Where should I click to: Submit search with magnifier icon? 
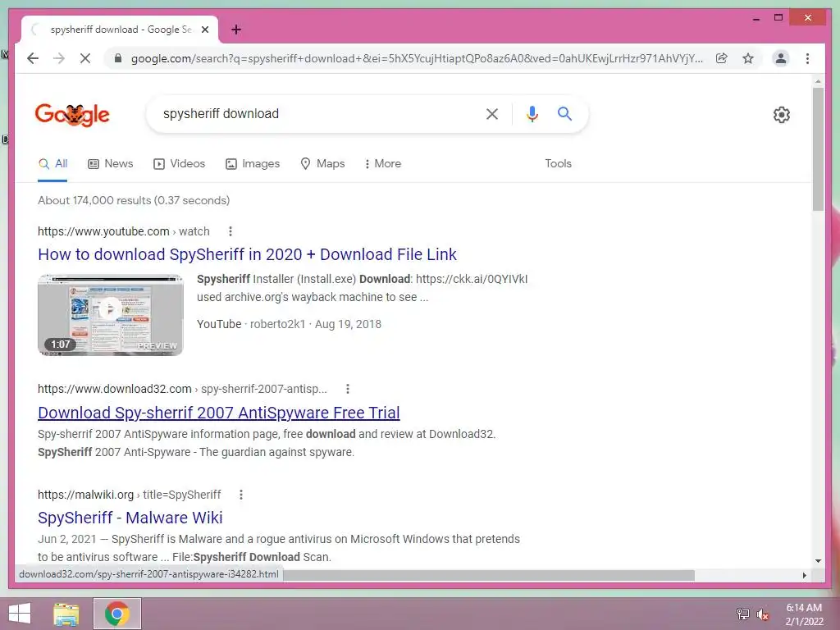[564, 113]
